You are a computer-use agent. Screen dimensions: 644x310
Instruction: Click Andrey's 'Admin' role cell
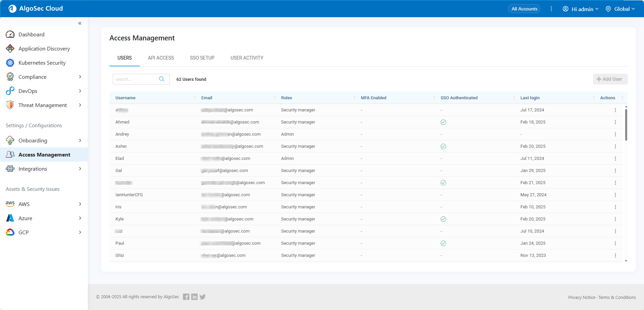[x=287, y=134]
